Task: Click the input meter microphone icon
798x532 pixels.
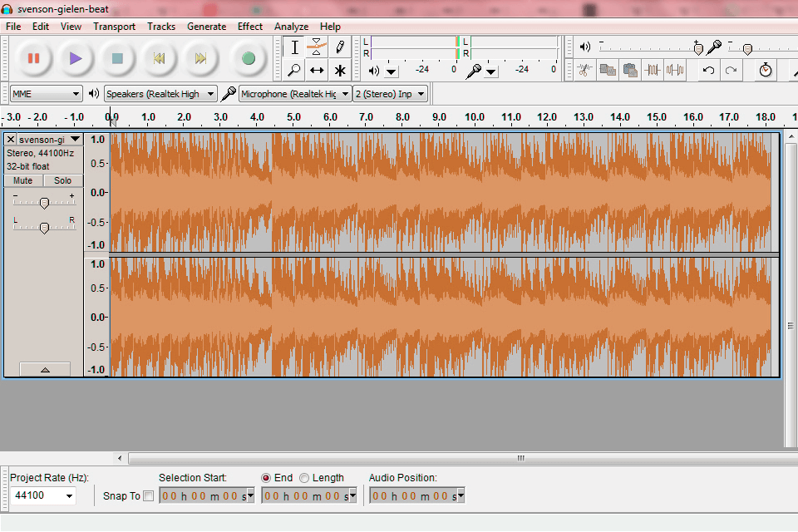Action: coord(473,71)
